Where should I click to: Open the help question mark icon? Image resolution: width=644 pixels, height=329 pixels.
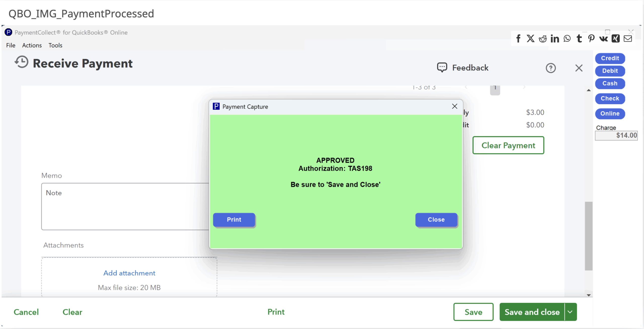pyautogui.click(x=551, y=68)
